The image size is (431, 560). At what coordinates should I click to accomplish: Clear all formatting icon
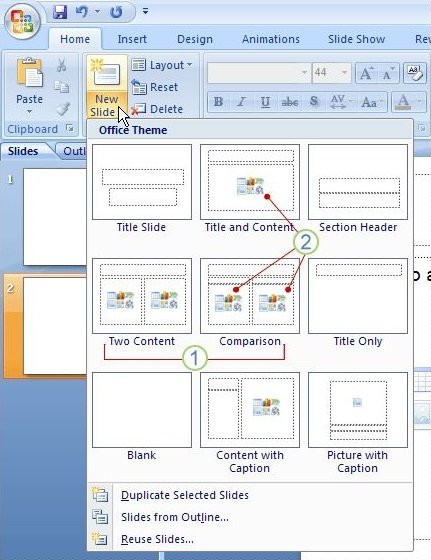point(415,73)
